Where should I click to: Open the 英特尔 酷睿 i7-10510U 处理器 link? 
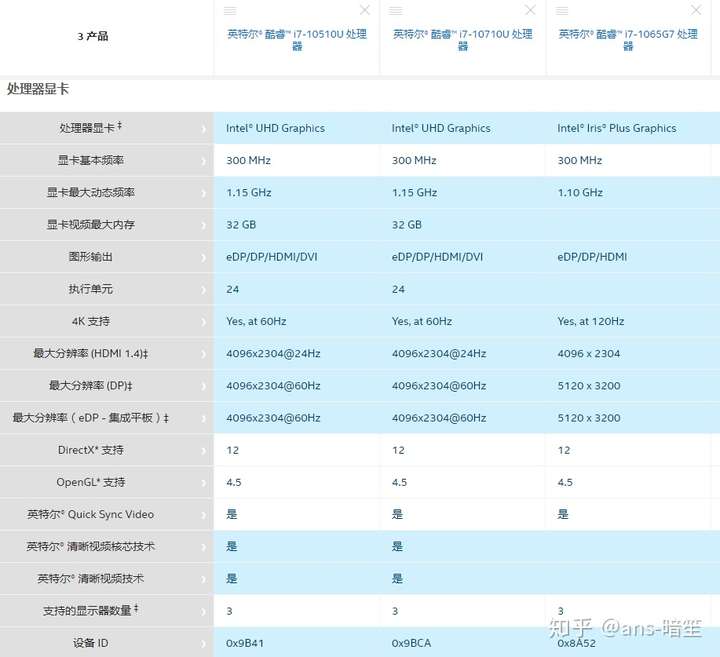(297, 39)
